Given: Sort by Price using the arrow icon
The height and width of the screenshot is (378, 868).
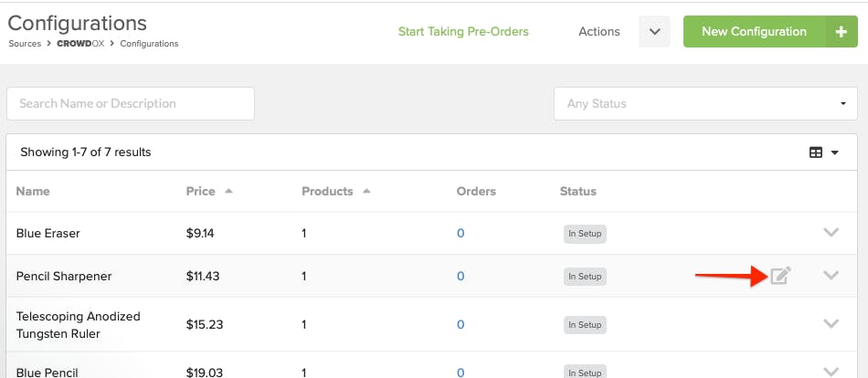Looking at the screenshot, I should tap(228, 191).
